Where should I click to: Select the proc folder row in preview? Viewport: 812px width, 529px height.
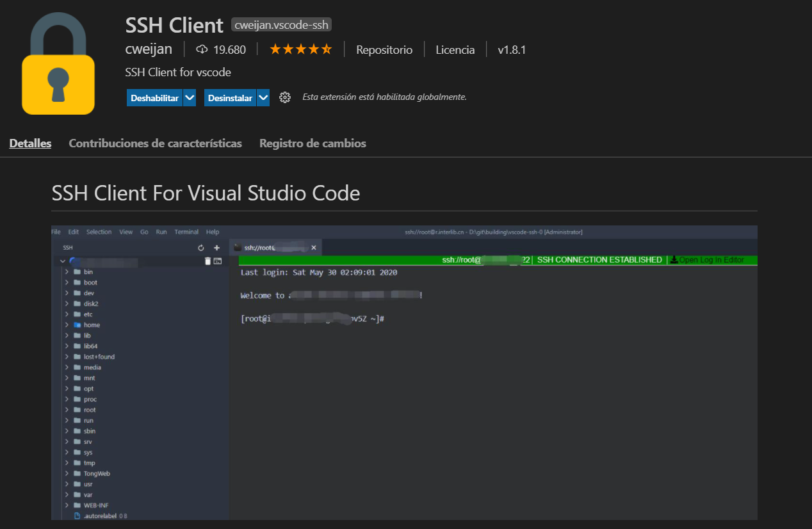(x=140, y=399)
